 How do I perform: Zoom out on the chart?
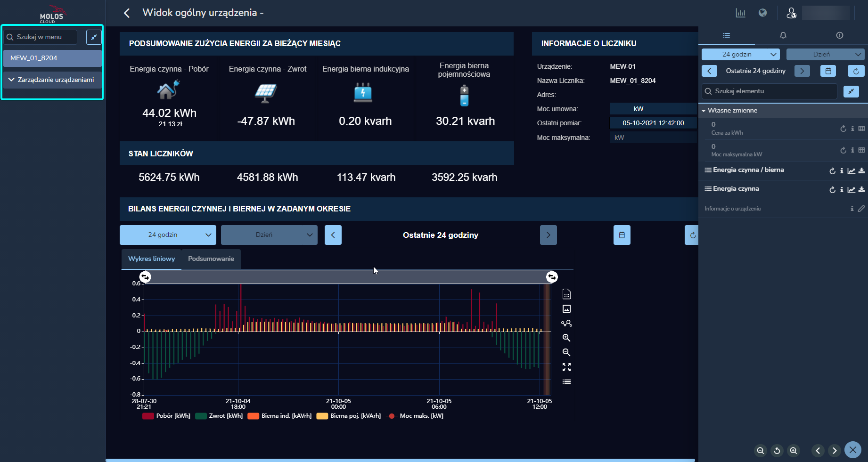pyautogui.click(x=566, y=352)
